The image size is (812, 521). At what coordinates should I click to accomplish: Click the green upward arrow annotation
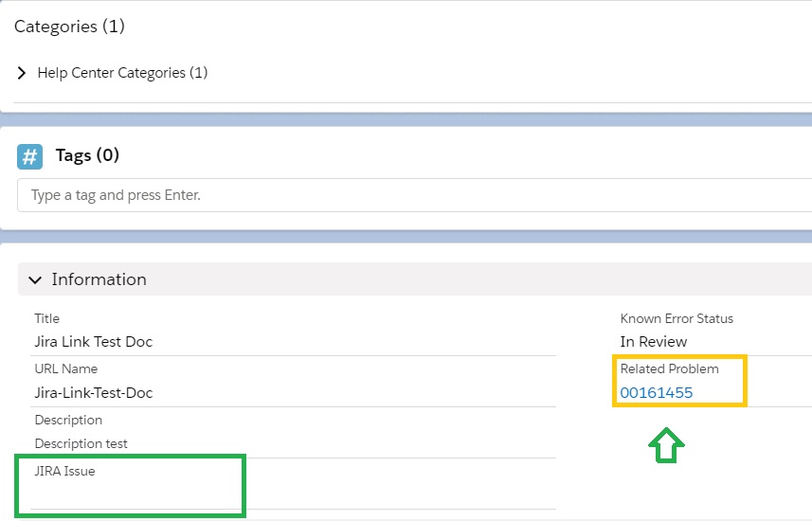click(666, 444)
